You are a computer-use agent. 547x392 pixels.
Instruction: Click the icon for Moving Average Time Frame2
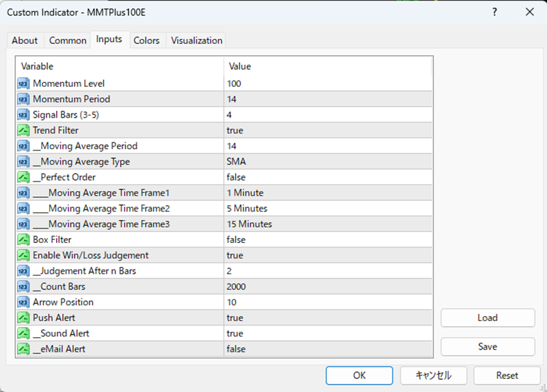(x=23, y=209)
